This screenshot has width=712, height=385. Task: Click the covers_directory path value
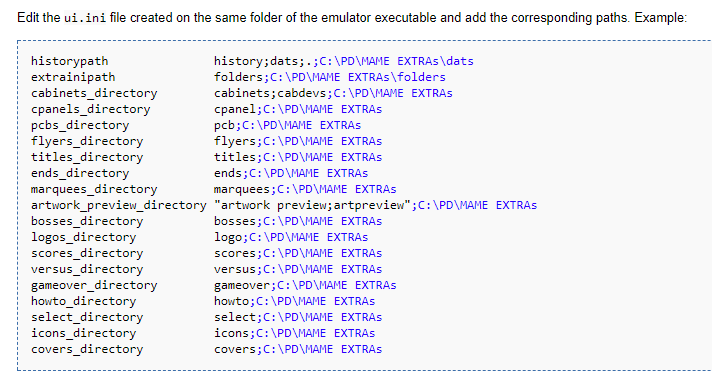point(298,349)
